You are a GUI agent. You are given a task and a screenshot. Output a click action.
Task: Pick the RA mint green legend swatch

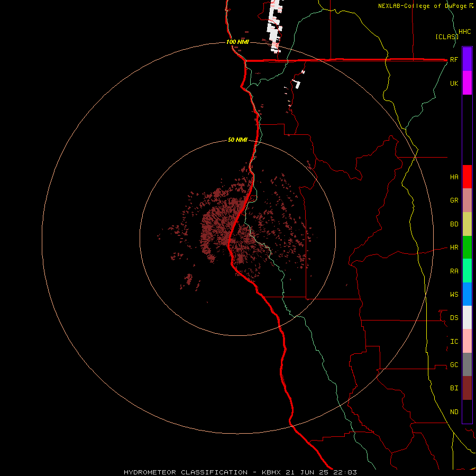[467, 271]
